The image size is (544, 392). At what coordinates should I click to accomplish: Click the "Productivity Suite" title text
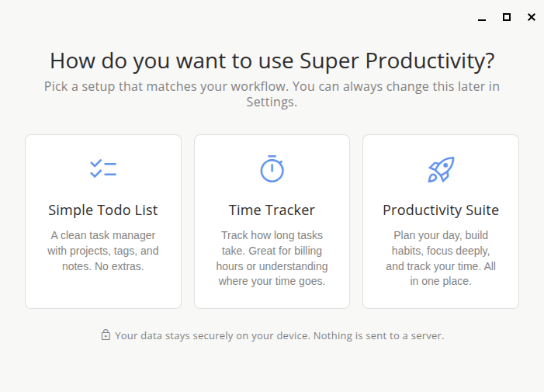point(441,210)
